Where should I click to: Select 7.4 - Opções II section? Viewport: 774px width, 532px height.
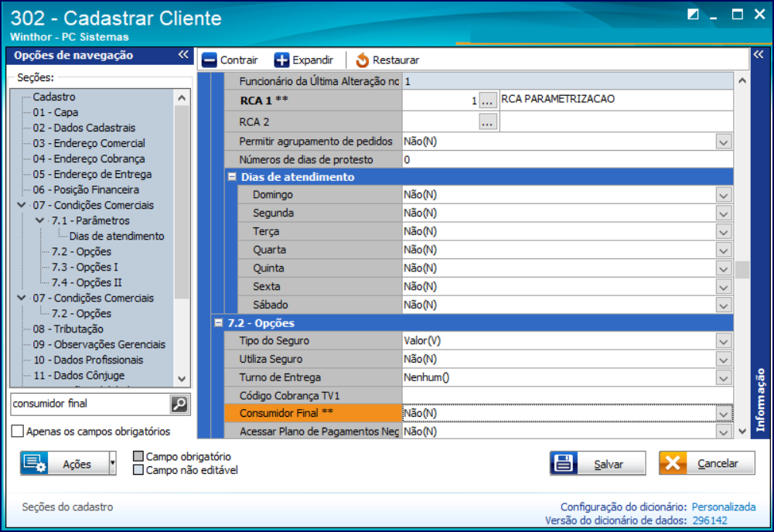tap(87, 283)
